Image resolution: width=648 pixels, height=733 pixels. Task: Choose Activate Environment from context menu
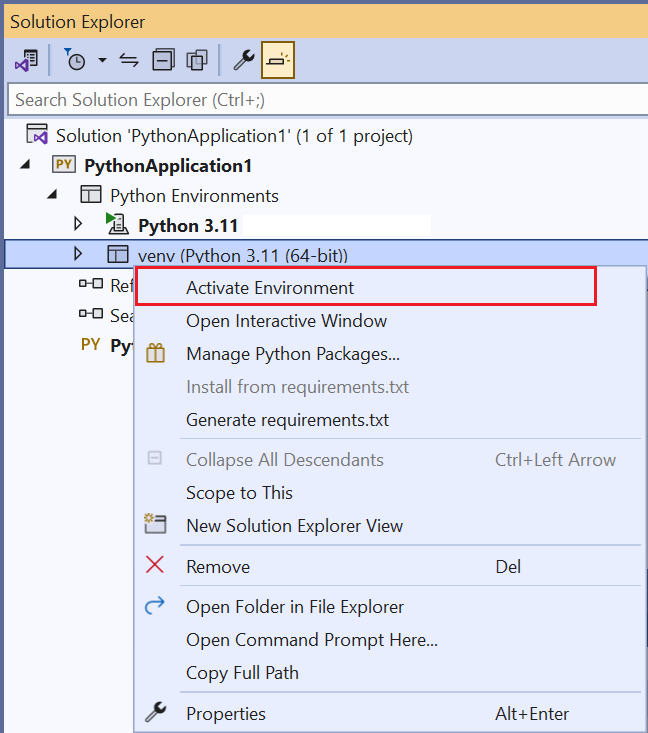[x=270, y=288]
